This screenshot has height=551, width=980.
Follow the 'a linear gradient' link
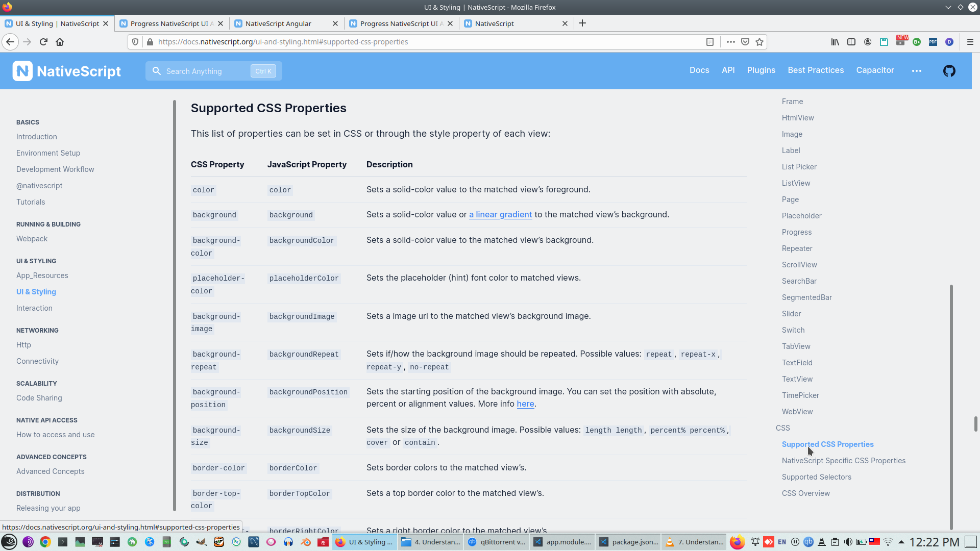pyautogui.click(x=500, y=215)
